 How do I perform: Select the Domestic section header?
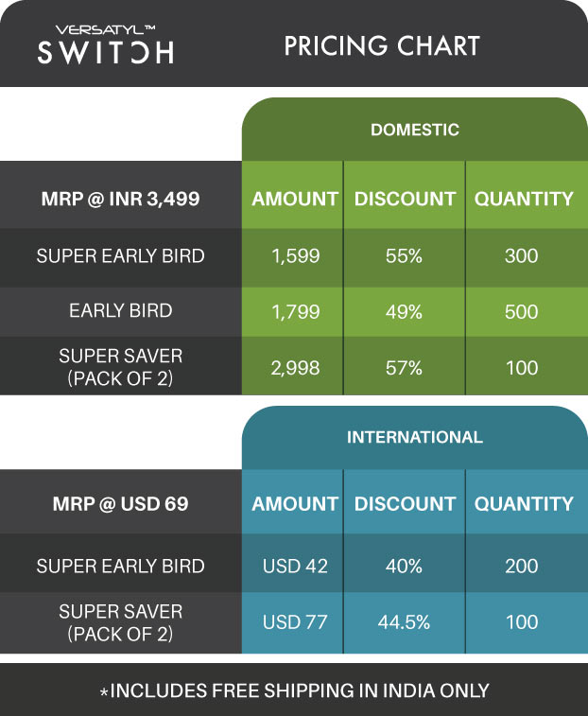(x=415, y=130)
